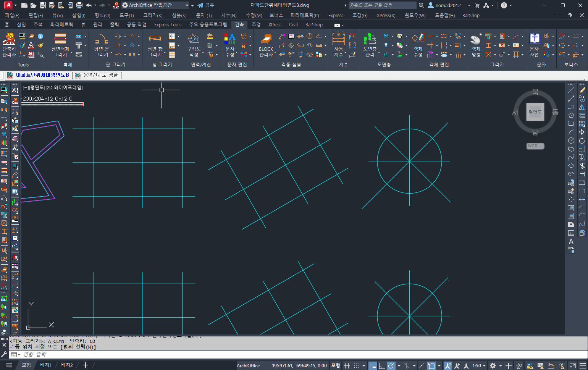588x370 pixels.
Task: Click the 공유 share button
Action: [x=206, y=5]
